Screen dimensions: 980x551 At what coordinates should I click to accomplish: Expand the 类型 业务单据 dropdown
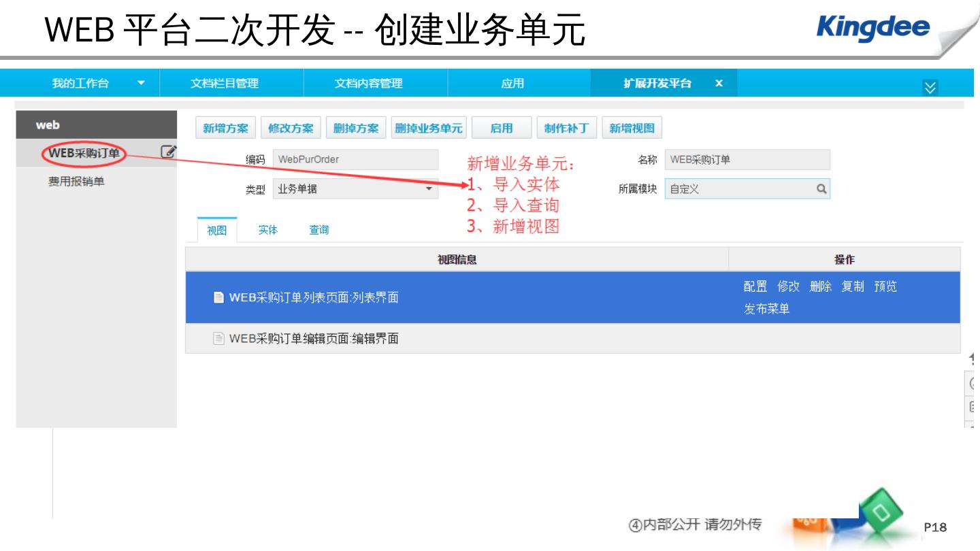(429, 188)
